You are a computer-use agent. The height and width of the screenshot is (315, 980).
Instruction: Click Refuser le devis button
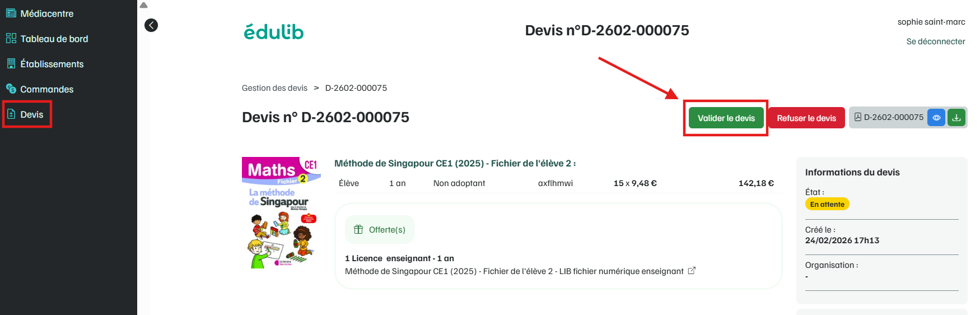pyautogui.click(x=806, y=118)
